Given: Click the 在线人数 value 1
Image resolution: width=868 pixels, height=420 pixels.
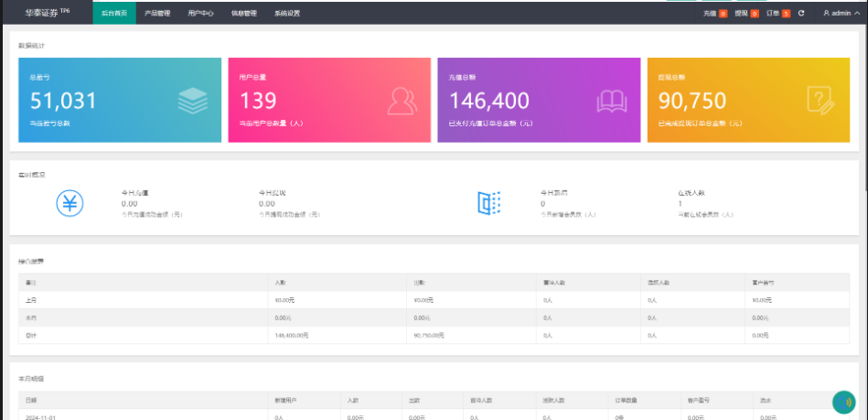Looking at the screenshot, I should click(680, 204).
